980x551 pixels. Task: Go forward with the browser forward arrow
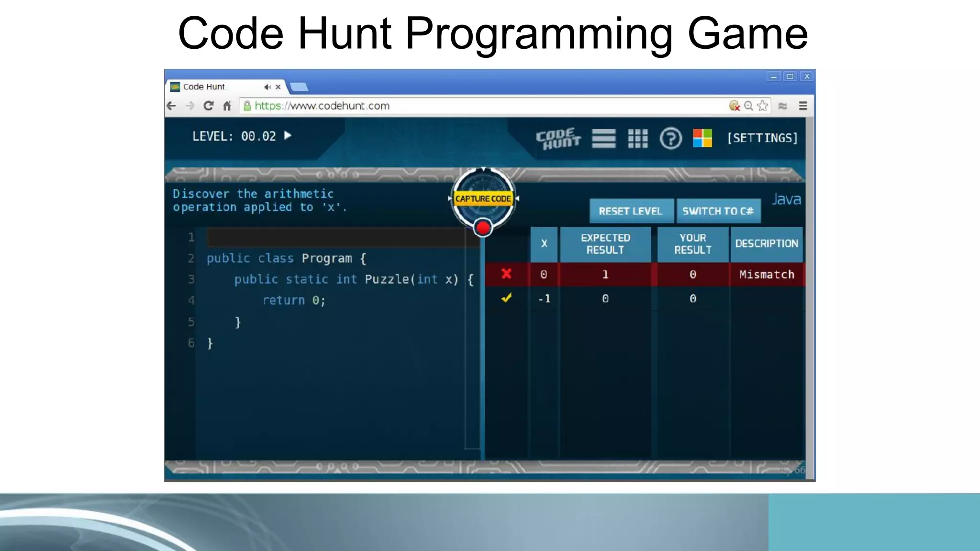[190, 106]
